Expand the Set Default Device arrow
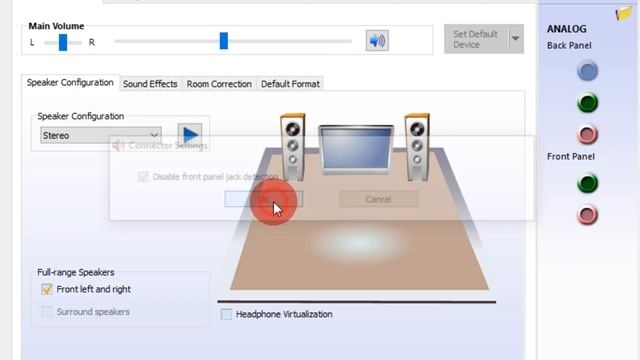The width and height of the screenshot is (640, 360). coord(516,39)
